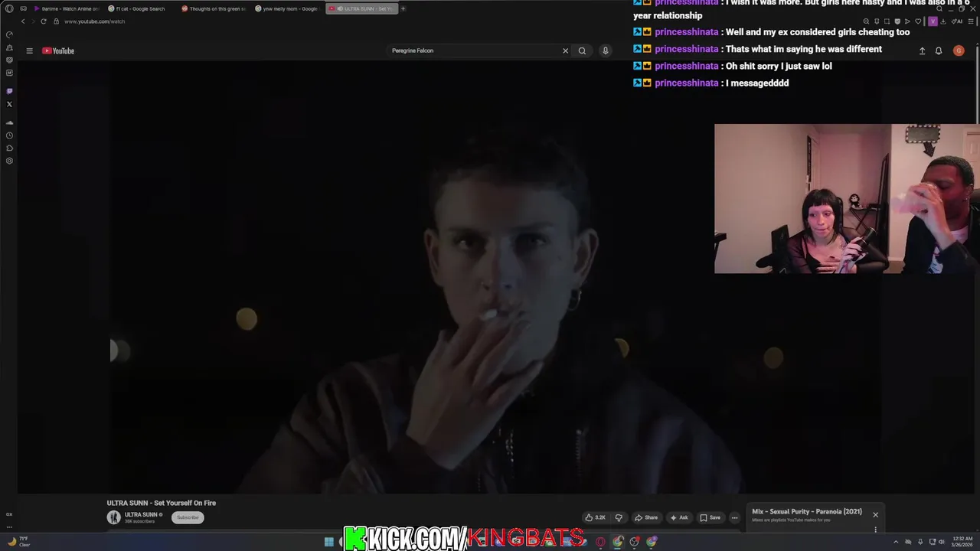Open the Windows Start button
The image size is (980, 551).
[329, 542]
